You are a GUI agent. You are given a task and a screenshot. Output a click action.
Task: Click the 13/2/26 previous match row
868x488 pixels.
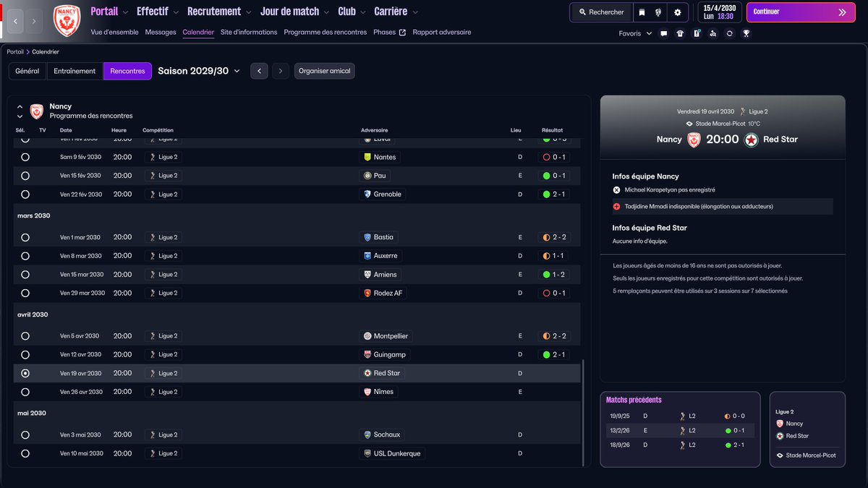[x=680, y=430]
